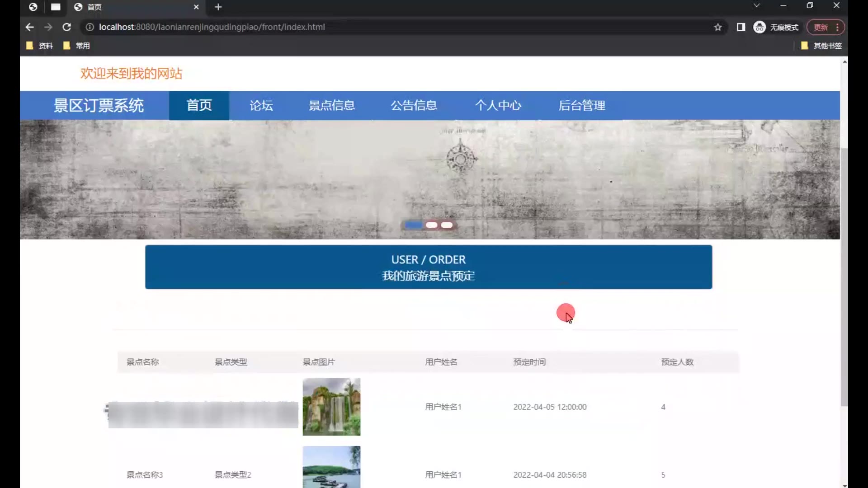Select the first blue carousel indicator
The height and width of the screenshot is (488, 868).
click(413, 225)
